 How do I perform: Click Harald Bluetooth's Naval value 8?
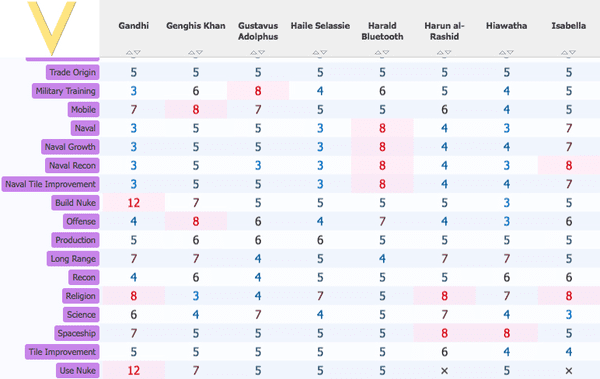(x=382, y=128)
